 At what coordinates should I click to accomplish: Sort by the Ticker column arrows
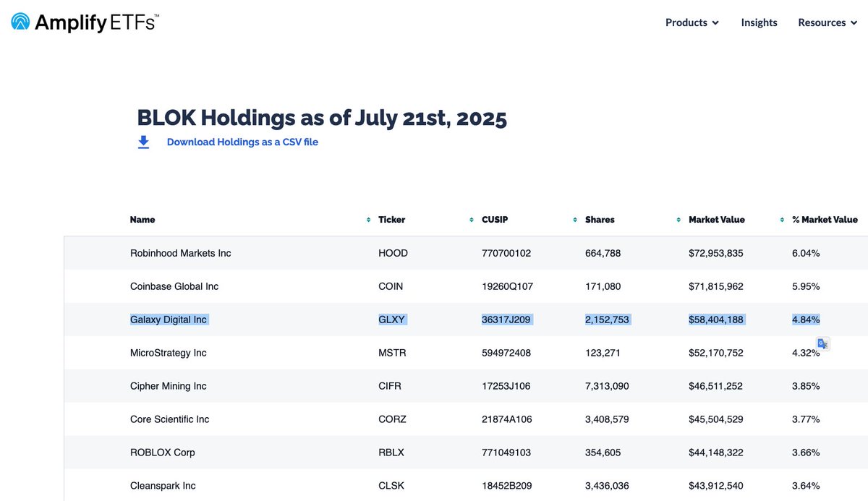point(472,220)
